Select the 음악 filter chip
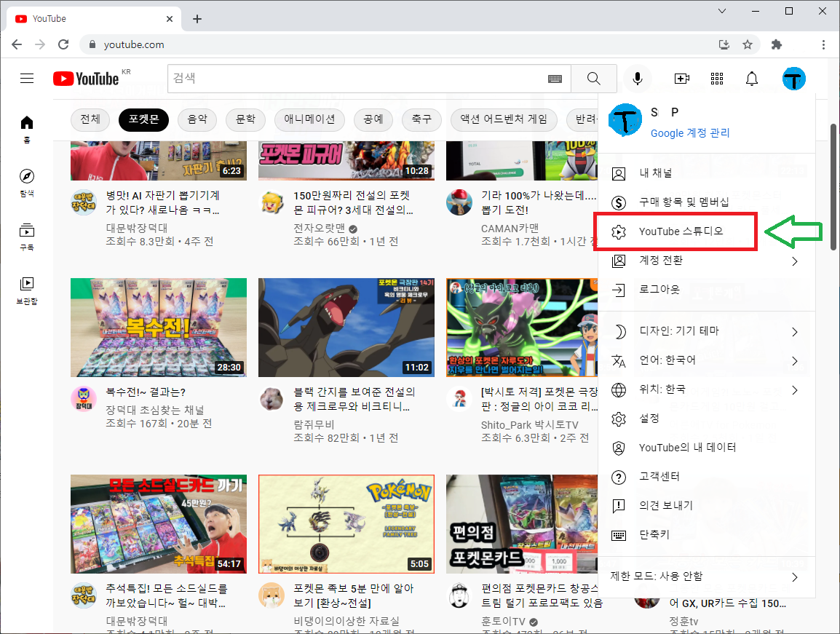The image size is (840, 634). point(197,119)
